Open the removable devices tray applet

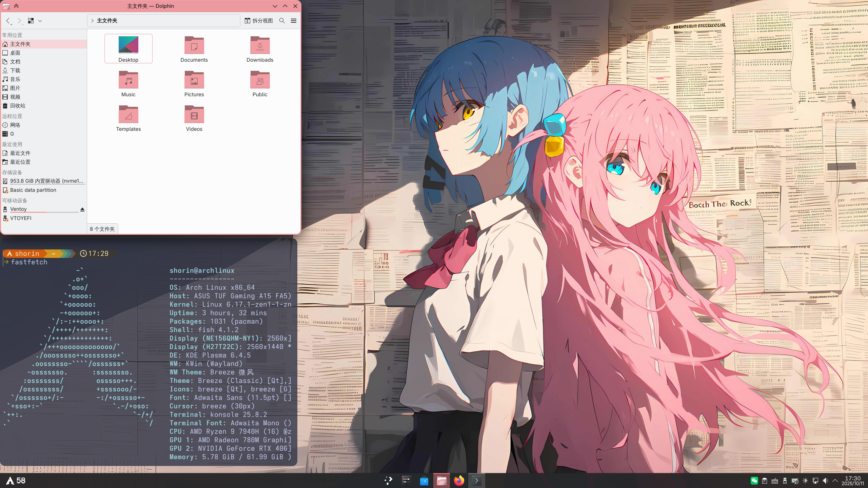point(785,481)
